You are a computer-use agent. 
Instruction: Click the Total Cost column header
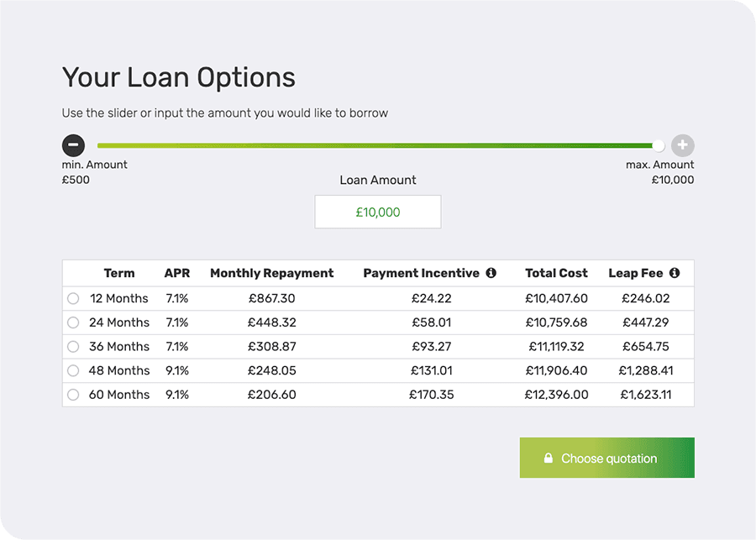click(x=556, y=273)
